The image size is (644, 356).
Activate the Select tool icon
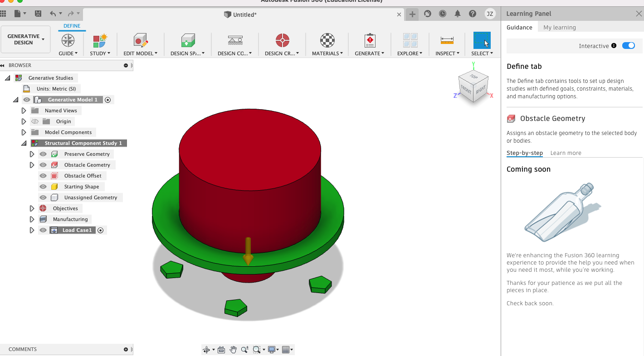pos(482,40)
